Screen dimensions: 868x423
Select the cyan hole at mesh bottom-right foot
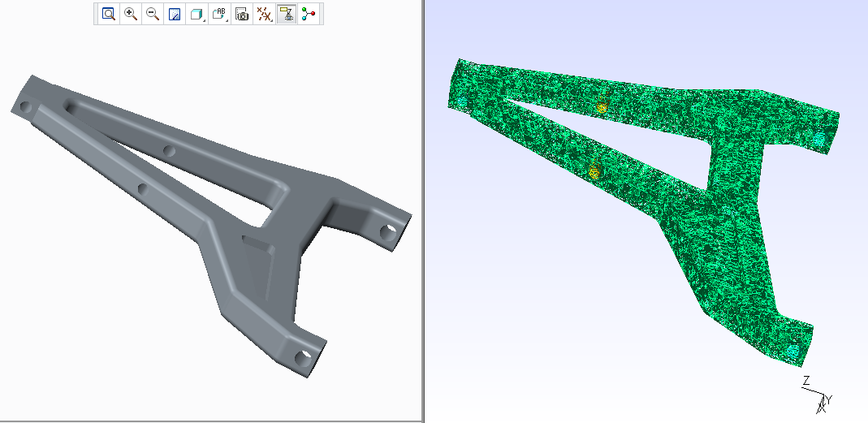click(x=792, y=351)
